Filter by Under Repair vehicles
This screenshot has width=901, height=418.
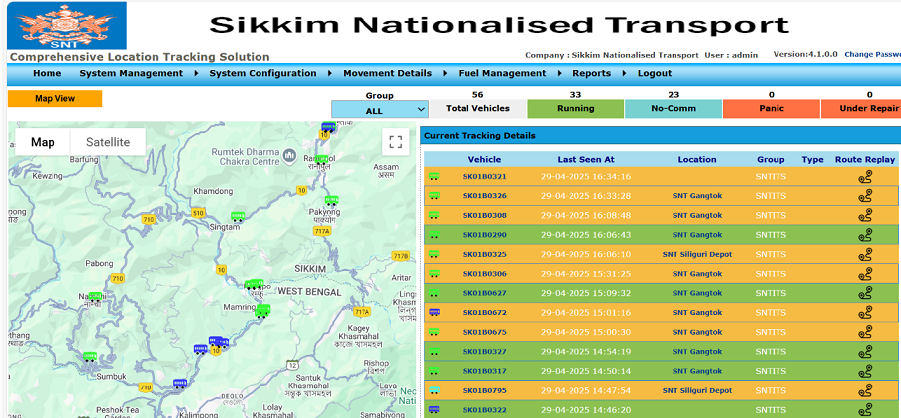click(x=861, y=109)
